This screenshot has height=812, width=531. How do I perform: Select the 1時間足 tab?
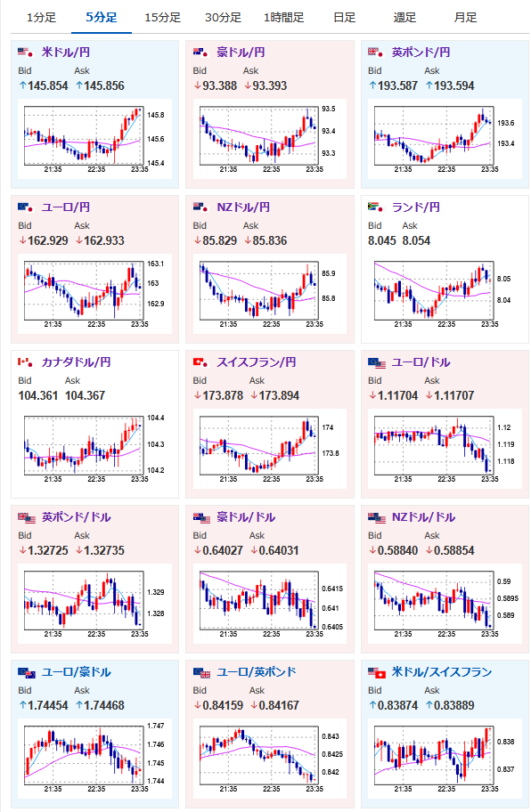pos(284,18)
